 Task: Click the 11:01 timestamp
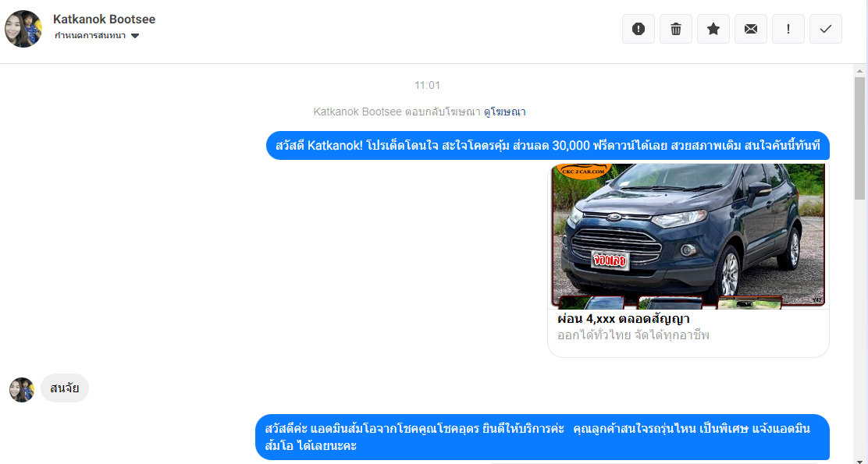[427, 85]
